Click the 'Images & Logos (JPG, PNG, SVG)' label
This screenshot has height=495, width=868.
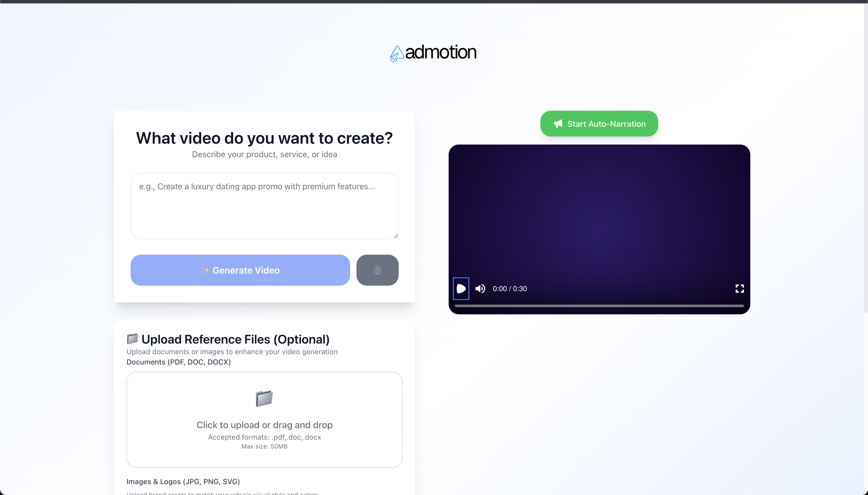tap(183, 482)
